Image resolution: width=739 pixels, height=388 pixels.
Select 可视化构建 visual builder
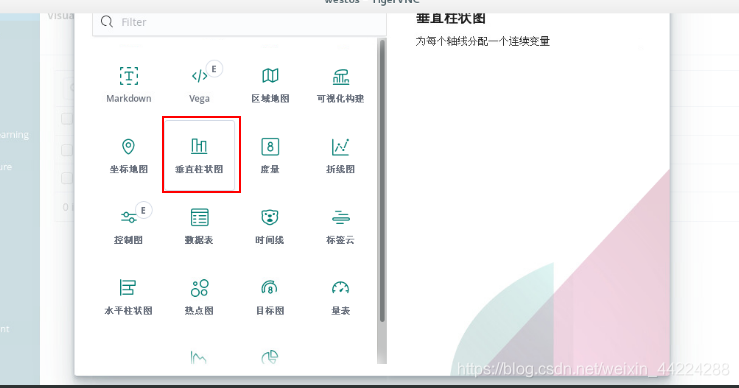(x=340, y=85)
